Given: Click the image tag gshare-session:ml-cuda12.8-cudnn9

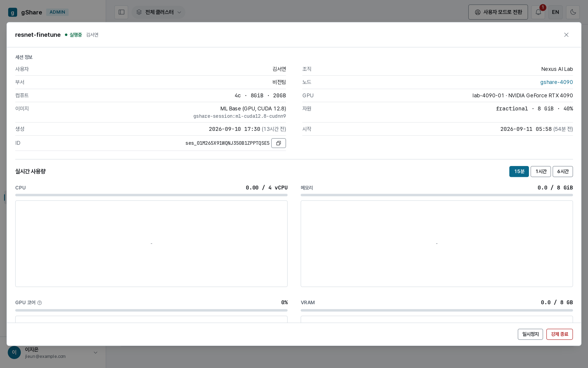Looking at the screenshot, I should coord(240,116).
